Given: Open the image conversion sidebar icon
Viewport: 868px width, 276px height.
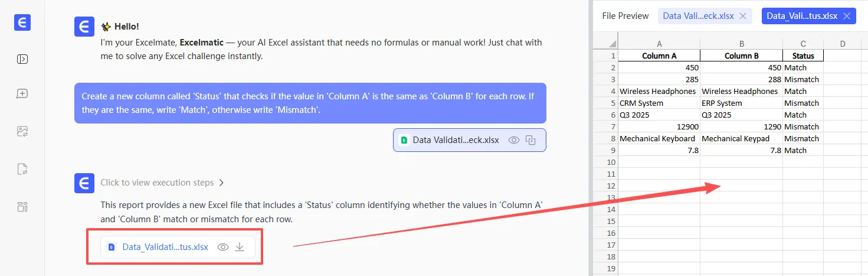Looking at the screenshot, I should (22, 132).
